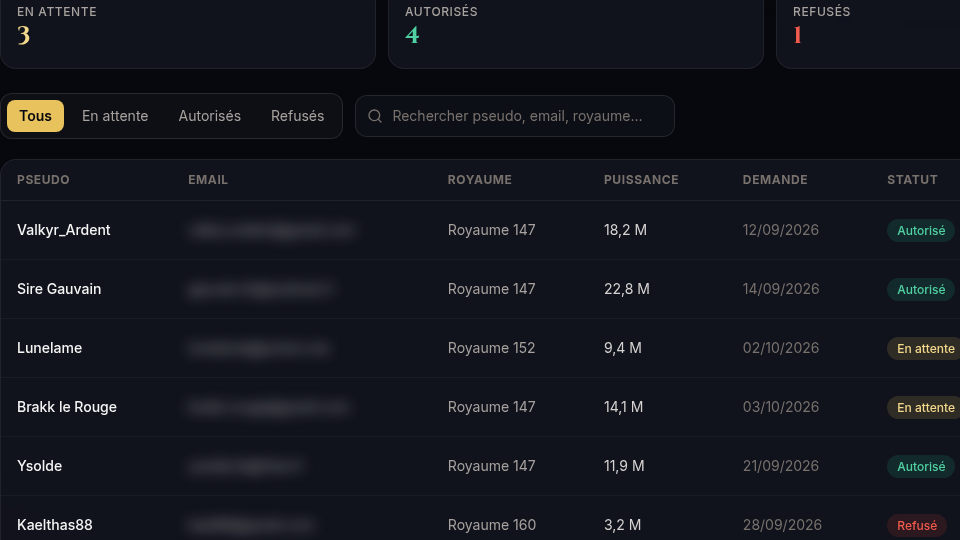Click the STATUT column header
960x540 pixels.
(x=912, y=180)
